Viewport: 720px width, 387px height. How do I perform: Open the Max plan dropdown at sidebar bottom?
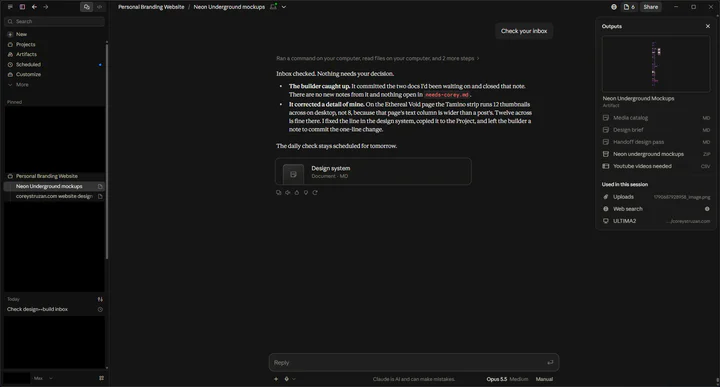[x=43, y=378]
